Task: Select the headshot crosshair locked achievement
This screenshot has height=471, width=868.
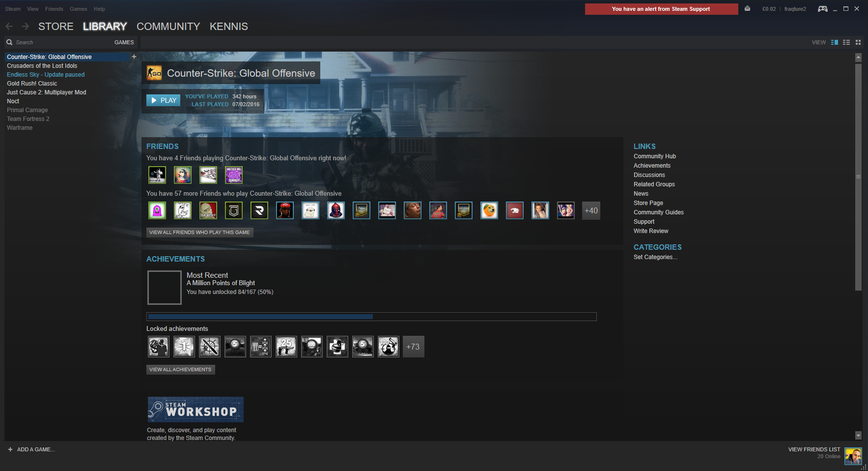Action: click(x=159, y=347)
